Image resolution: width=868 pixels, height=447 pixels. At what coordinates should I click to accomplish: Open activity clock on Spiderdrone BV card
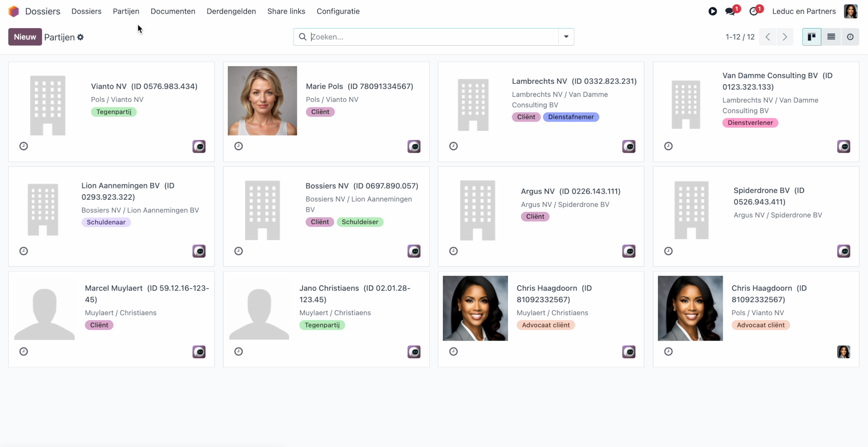[668, 251]
